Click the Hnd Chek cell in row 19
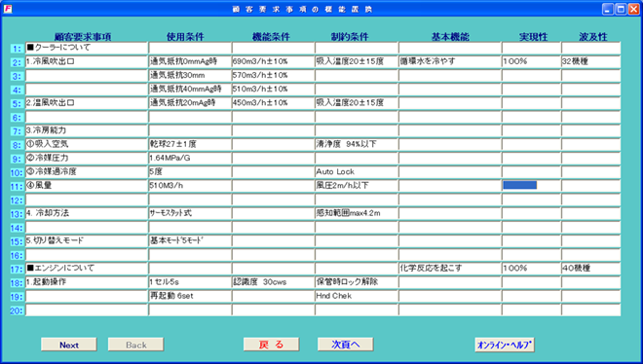This screenshot has height=364, width=643. 356,296
